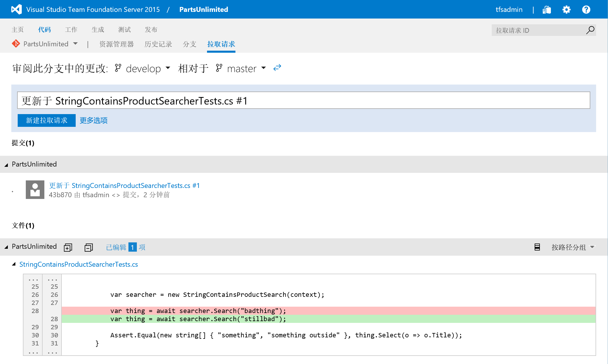Image resolution: width=608 pixels, height=364 pixels.
Task: Switch to the 分支 tab
Action: [x=190, y=44]
